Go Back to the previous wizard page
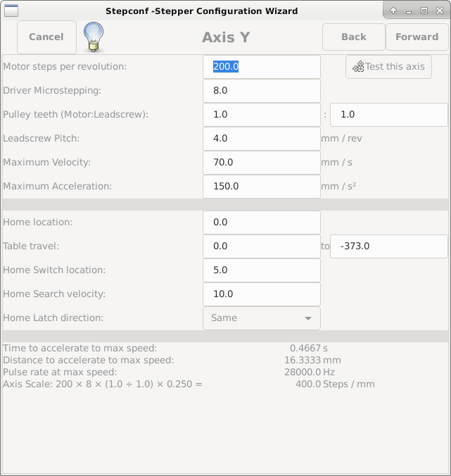The width and height of the screenshot is (451, 476). pos(354,37)
